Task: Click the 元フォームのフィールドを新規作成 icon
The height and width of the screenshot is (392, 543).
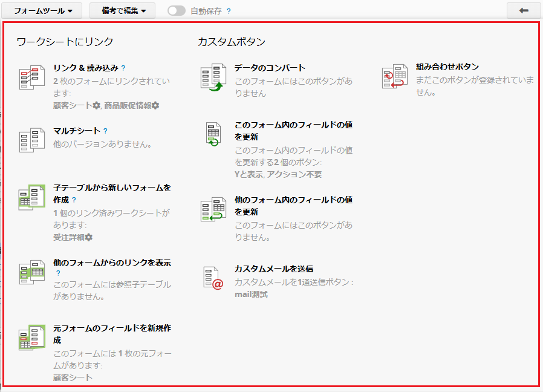Action: [33, 338]
